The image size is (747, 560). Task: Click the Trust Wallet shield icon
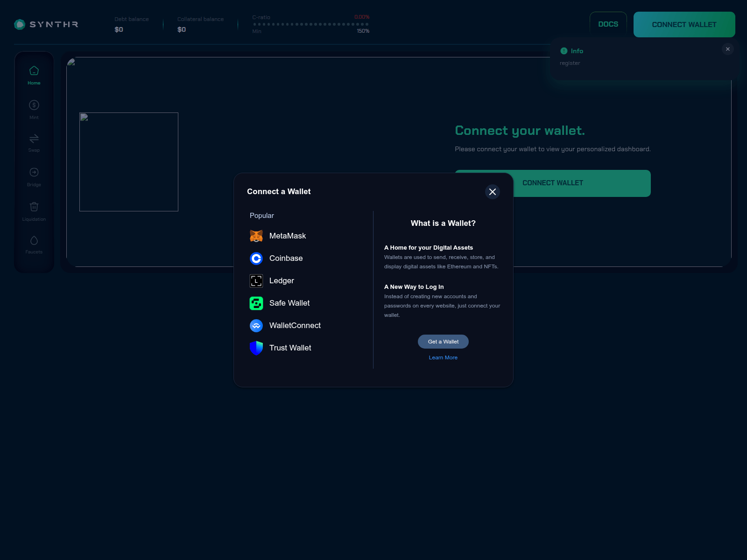coord(256,348)
